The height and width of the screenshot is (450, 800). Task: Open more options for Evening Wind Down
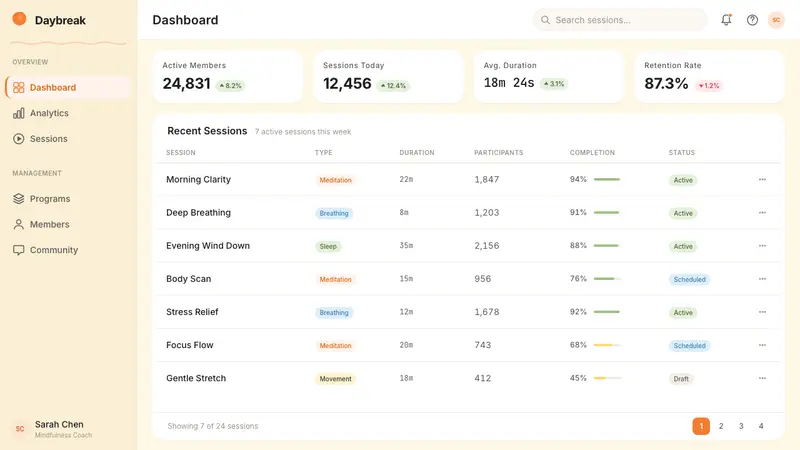tap(762, 246)
